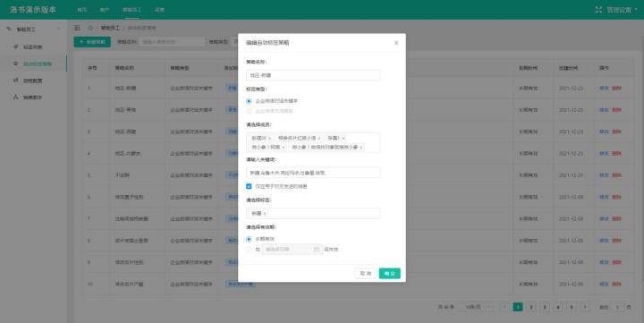Select the long-term valid radio option
The width and height of the screenshot is (644, 323).
pyautogui.click(x=249, y=239)
